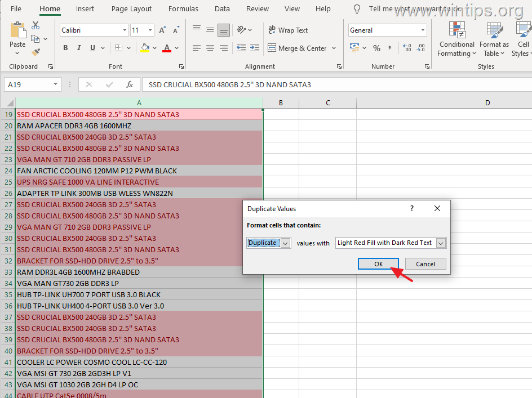Align text left
This screenshot has width=532, height=398.
click(x=197, y=48)
